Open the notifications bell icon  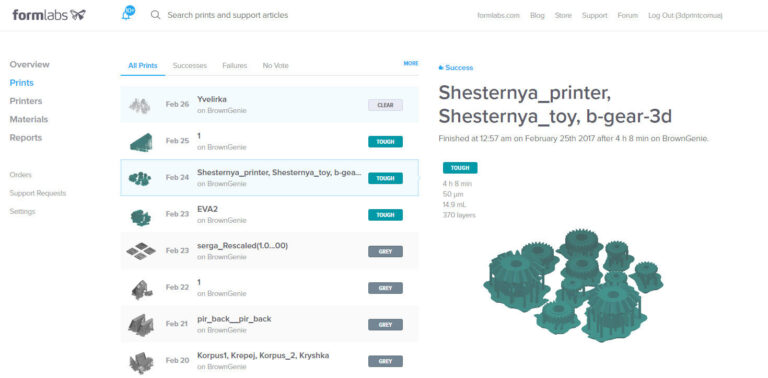[x=128, y=13]
